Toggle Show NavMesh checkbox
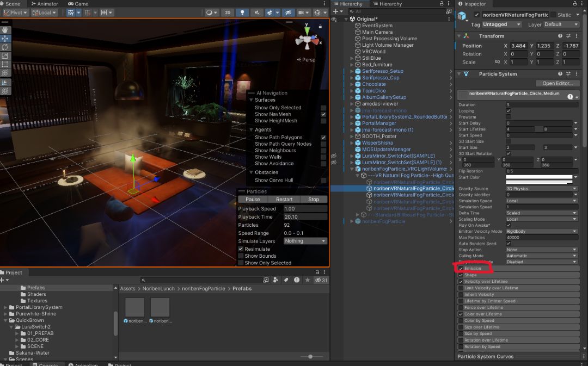Viewport: 588px width, 366px height. point(323,114)
